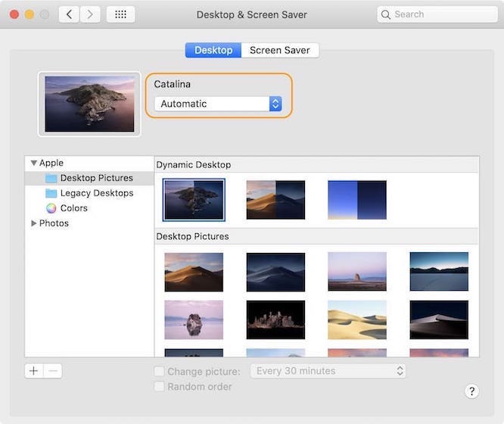
Task: Choose the Catalina dynamic desktop thumbnail
Action: coord(194,199)
